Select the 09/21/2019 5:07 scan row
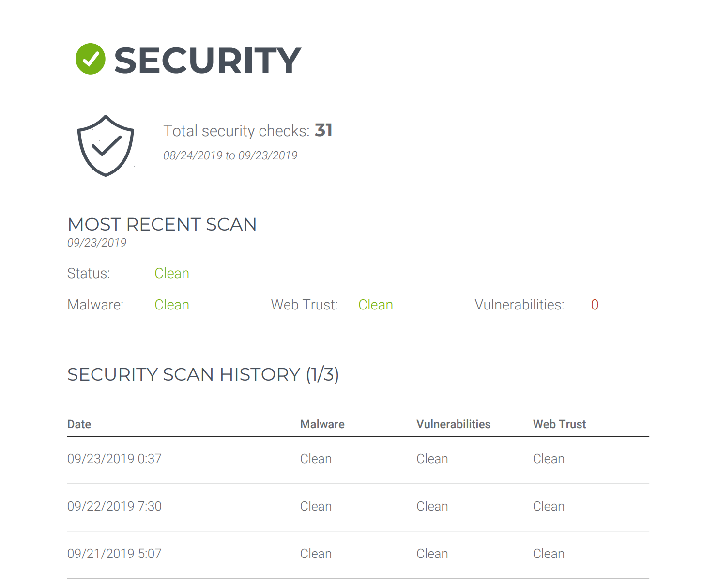Screen dimensions: 703x588 tap(115, 554)
